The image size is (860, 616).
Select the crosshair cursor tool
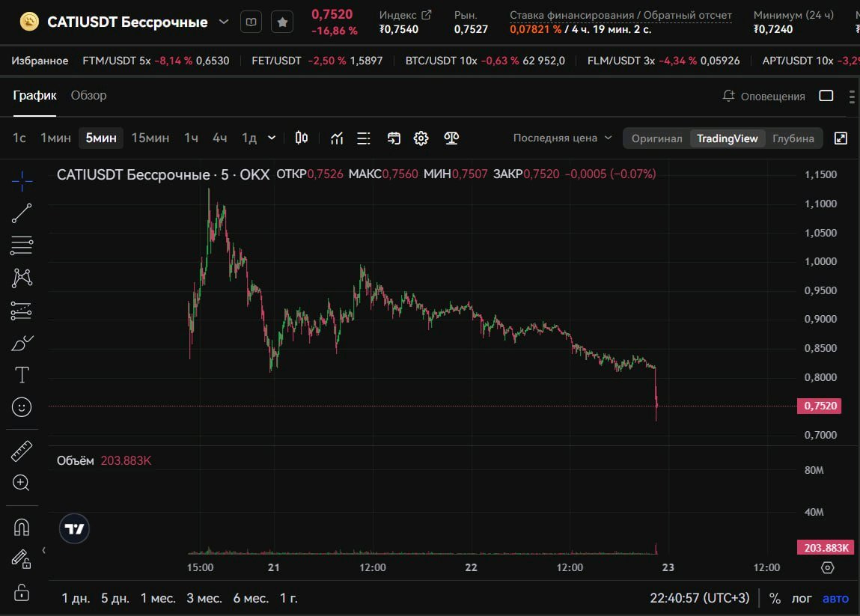coord(22,180)
